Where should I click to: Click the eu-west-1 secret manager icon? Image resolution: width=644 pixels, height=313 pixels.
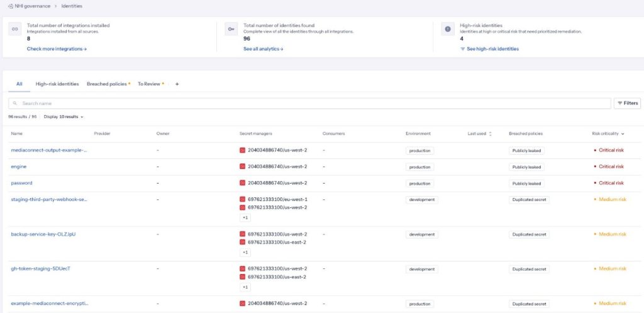pos(242,199)
